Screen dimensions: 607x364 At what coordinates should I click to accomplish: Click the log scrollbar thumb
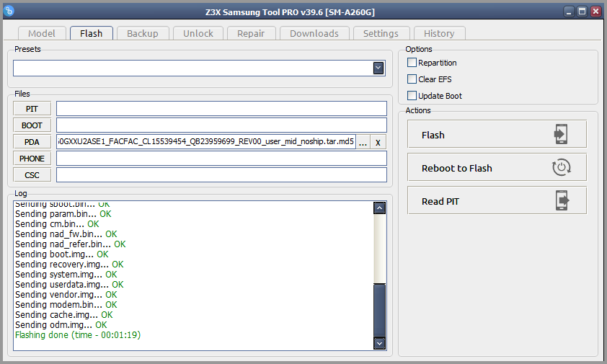click(x=379, y=310)
